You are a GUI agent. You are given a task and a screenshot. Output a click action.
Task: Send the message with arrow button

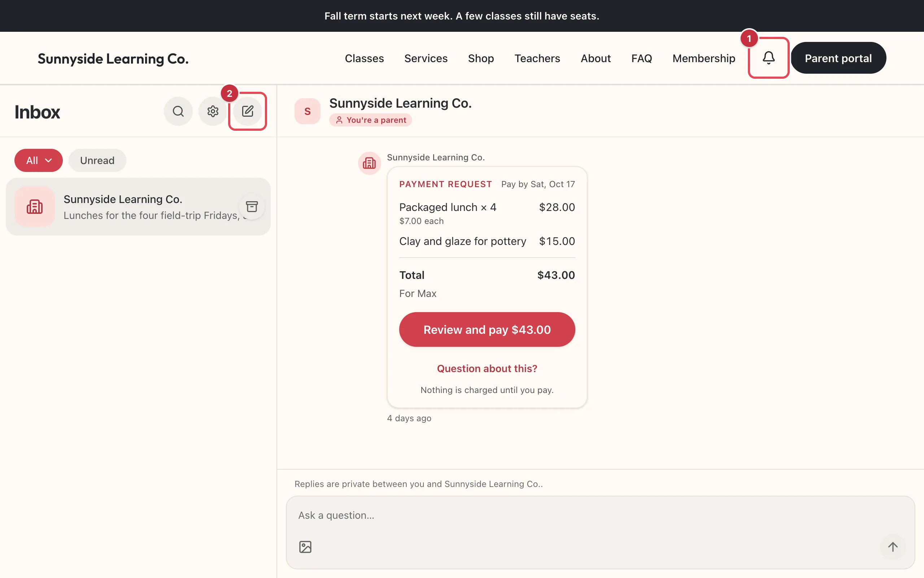point(892,547)
